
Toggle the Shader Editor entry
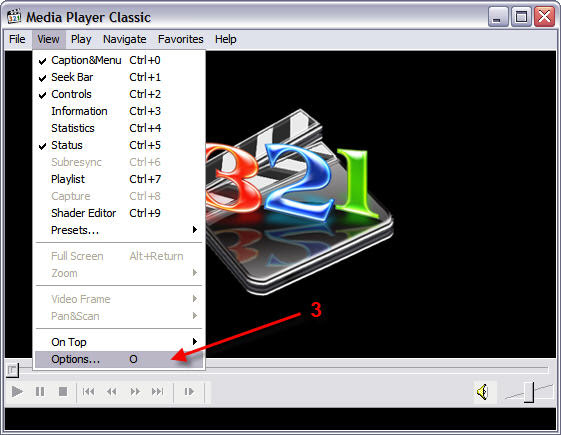click(x=119, y=213)
